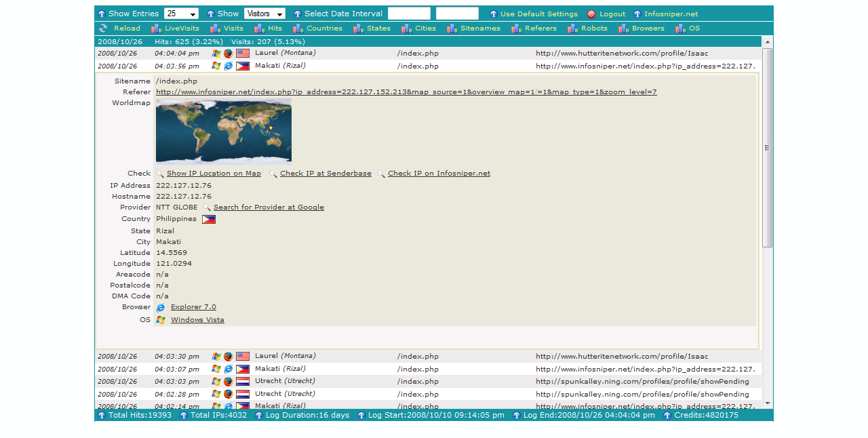The height and width of the screenshot is (438, 868).
Task: Click the scrollbar up arrow
Action: pos(768,41)
